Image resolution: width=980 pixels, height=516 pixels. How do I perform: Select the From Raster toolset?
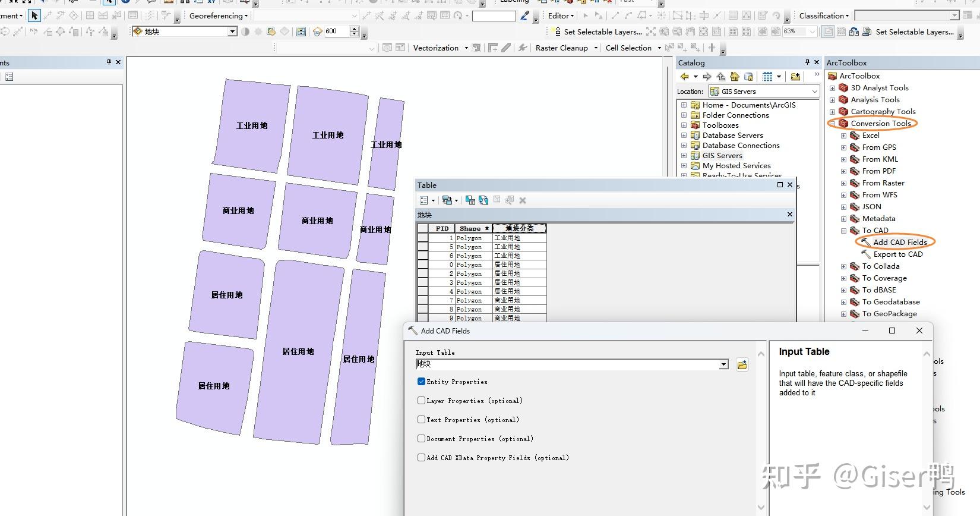tap(883, 183)
